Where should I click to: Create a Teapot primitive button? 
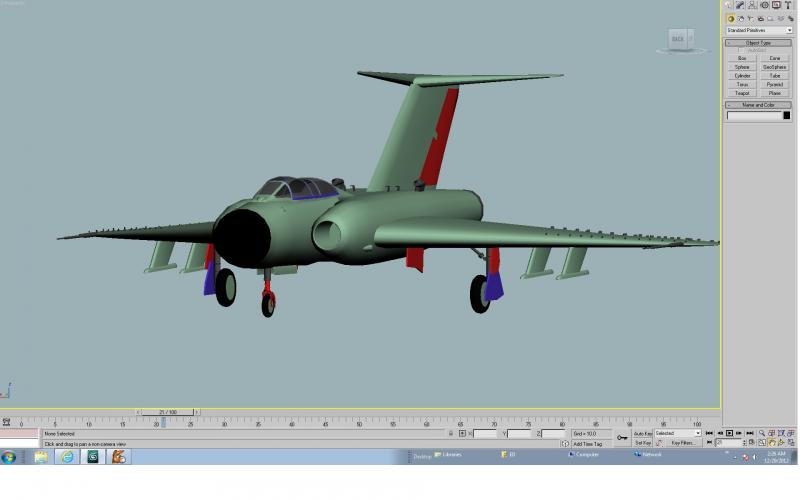(742, 93)
